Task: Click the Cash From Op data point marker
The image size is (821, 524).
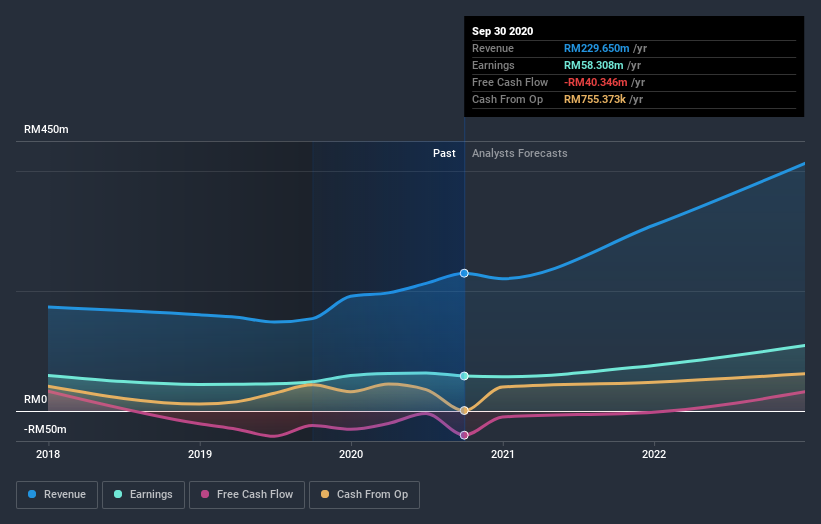Action: click(464, 410)
